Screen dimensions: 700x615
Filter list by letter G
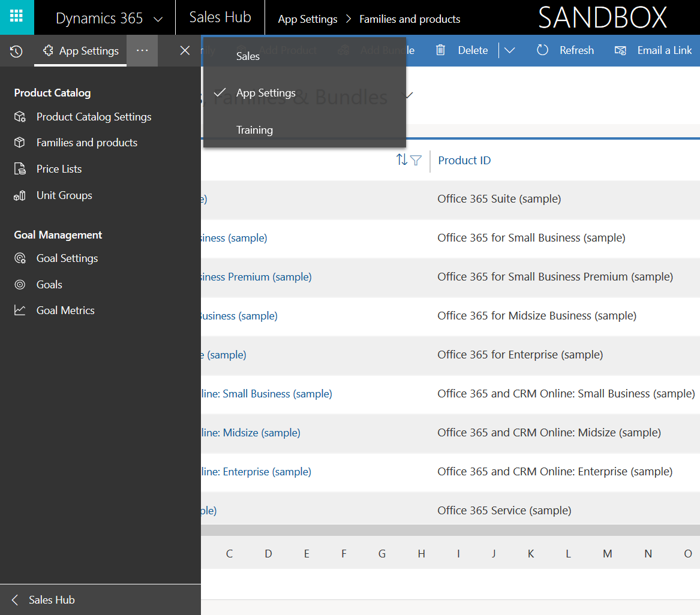382,553
